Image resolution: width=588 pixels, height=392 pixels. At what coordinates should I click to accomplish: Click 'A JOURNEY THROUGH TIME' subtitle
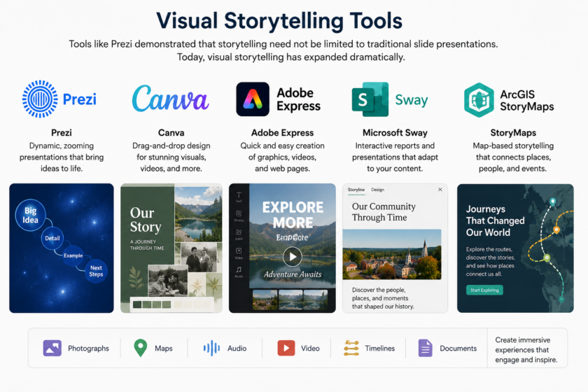click(x=147, y=245)
